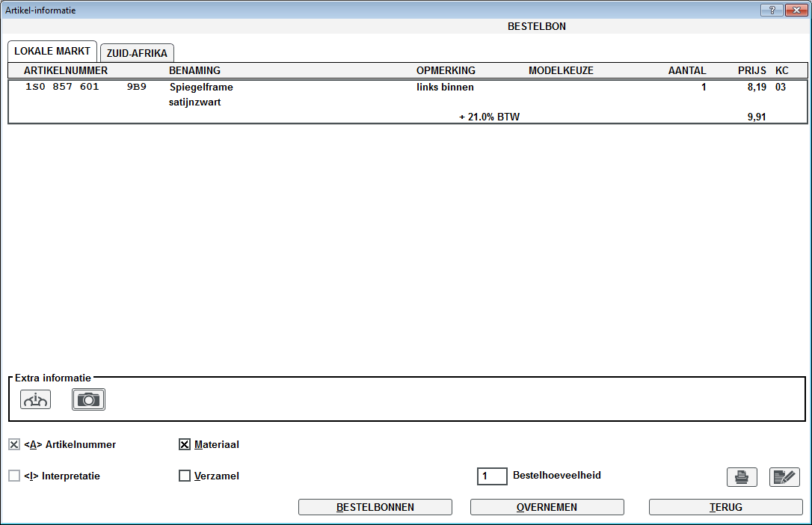Screen dimensions: 812x525
Task: Click the BENAMING column header
Action: (194, 71)
